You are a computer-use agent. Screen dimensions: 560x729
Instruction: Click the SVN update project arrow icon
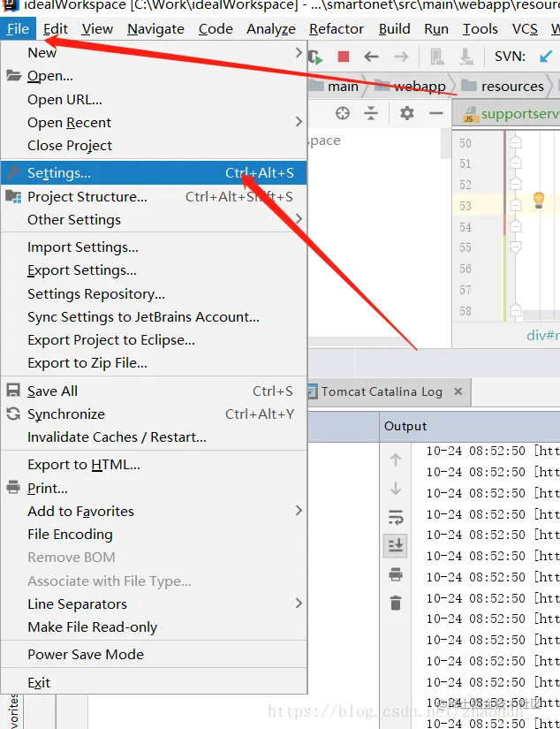[x=546, y=57]
